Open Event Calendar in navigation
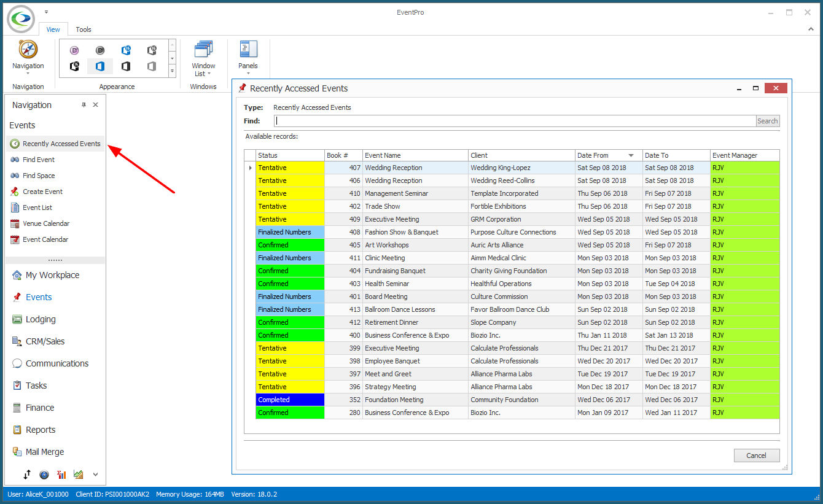823x504 pixels. [x=39, y=239]
